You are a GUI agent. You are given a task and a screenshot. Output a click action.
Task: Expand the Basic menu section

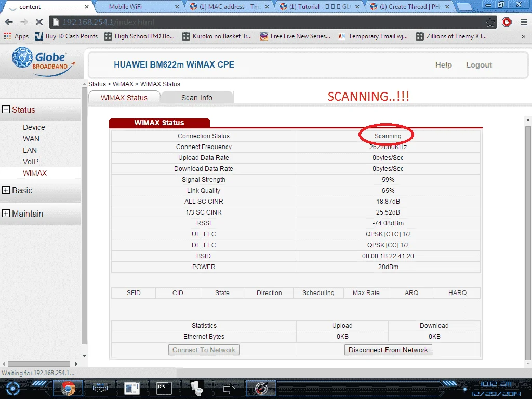point(6,190)
